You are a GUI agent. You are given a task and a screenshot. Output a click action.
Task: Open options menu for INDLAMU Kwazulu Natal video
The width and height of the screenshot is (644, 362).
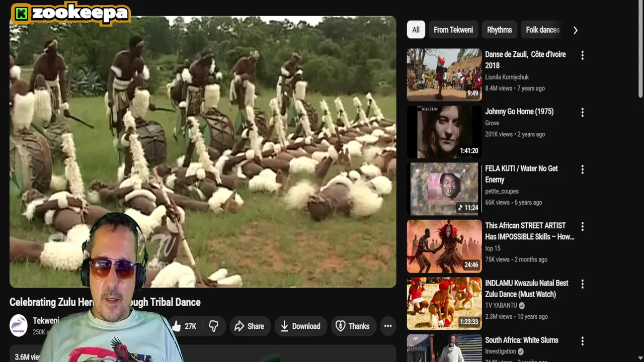tap(582, 284)
